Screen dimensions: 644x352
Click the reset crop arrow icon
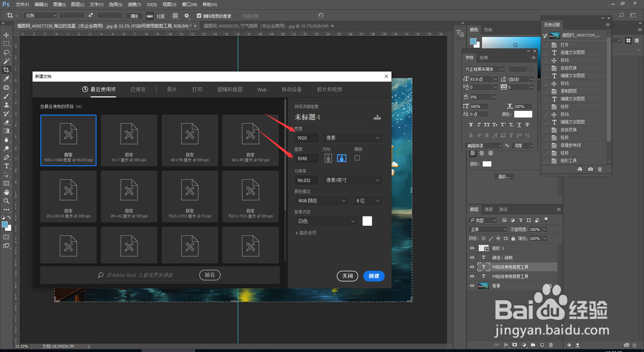[x=321, y=15]
